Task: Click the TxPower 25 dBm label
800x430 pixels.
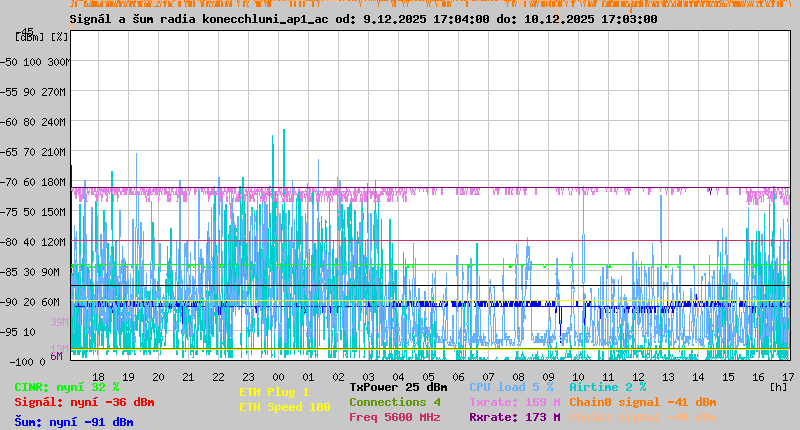Action: 398,387
